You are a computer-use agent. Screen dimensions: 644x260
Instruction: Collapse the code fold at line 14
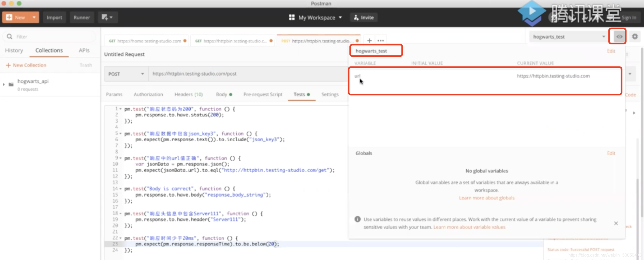tap(121, 189)
